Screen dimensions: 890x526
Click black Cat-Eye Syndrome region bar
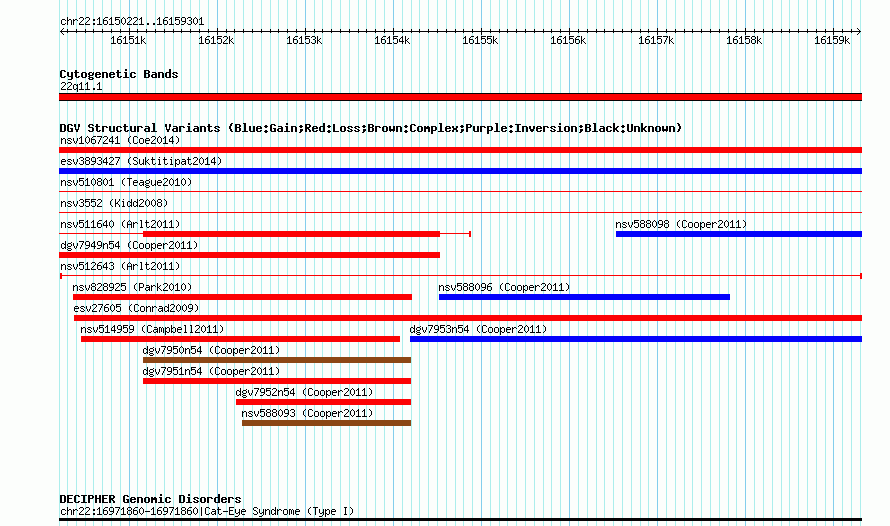(460, 519)
